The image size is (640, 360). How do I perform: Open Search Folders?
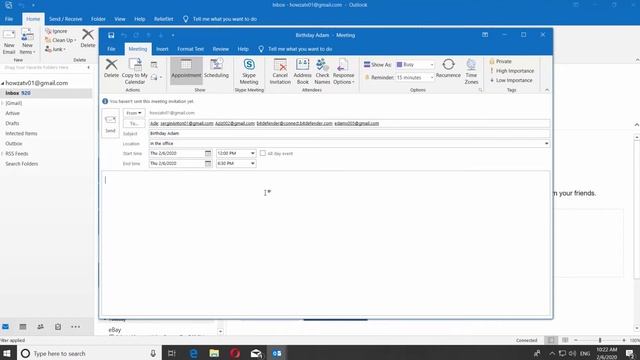[x=22, y=164]
